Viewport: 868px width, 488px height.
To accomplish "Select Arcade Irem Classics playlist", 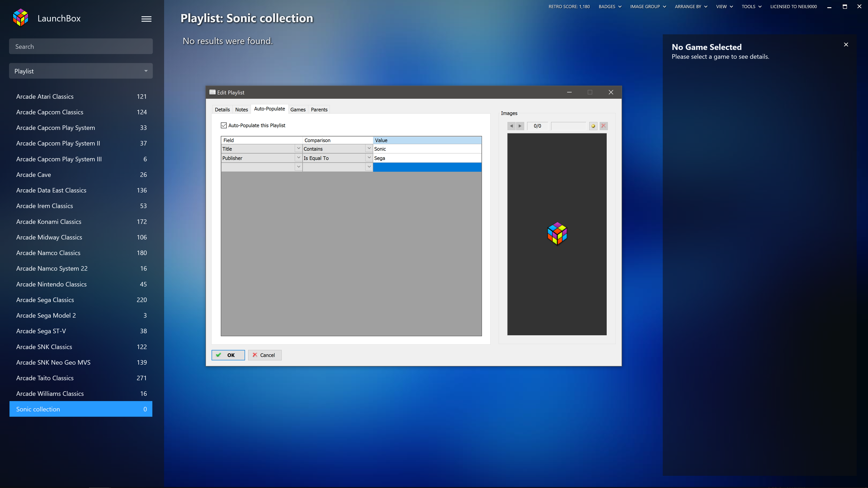I will [81, 206].
